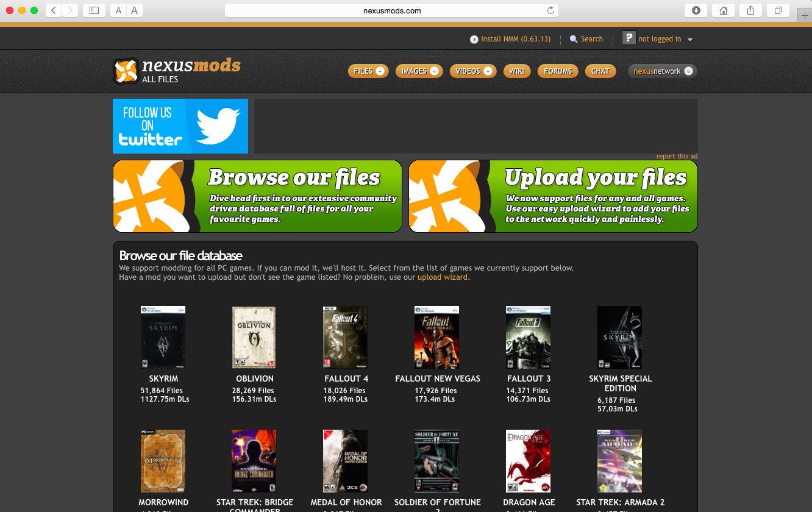Open the Star Trek Bridge Commander cover
The height and width of the screenshot is (512, 812).
254,461
